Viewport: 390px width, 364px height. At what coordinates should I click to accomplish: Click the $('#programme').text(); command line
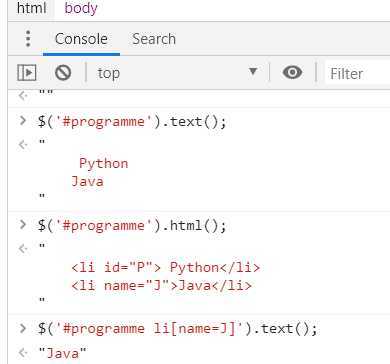132,121
